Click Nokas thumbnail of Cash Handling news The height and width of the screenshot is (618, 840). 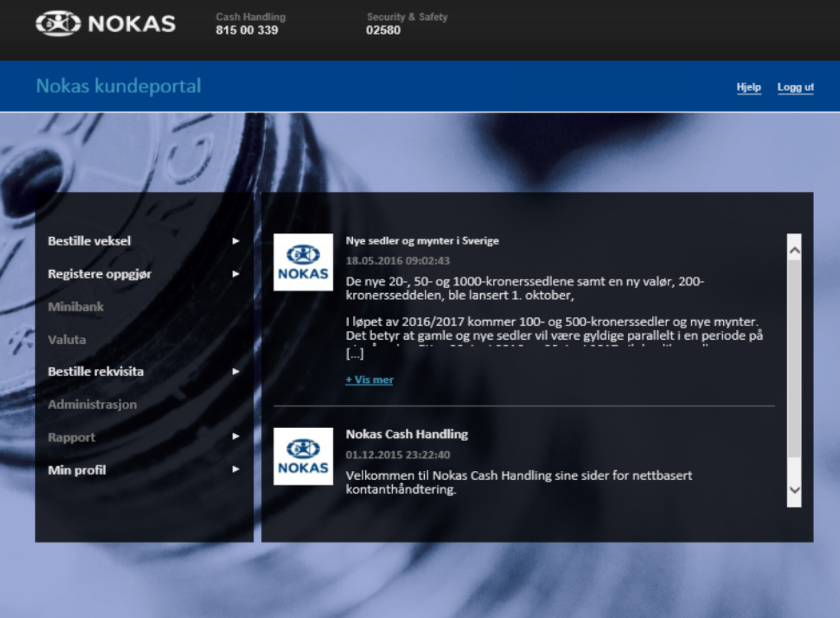coord(303,457)
